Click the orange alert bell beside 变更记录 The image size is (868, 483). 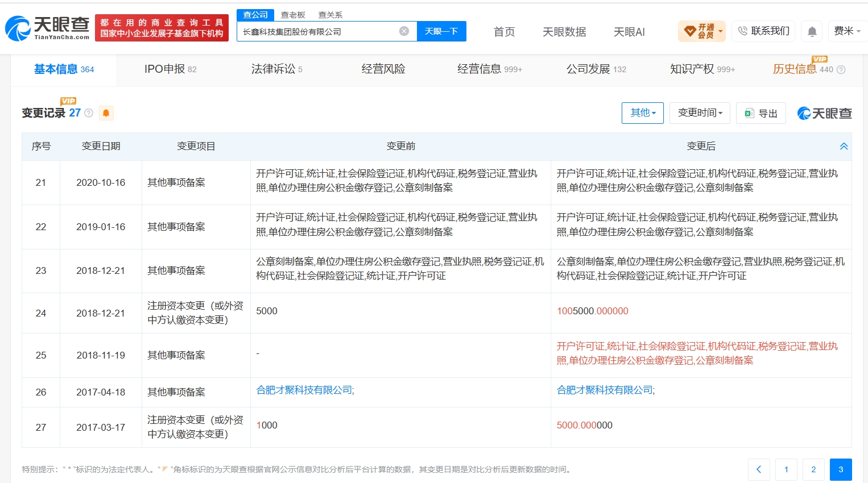point(106,113)
